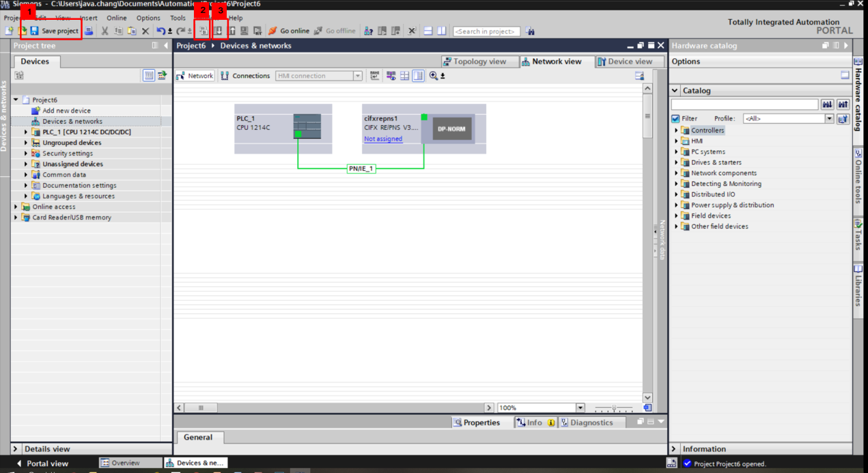Viewport: 868px width, 473px height.
Task: Click the Not assigned link
Action: [x=383, y=139]
